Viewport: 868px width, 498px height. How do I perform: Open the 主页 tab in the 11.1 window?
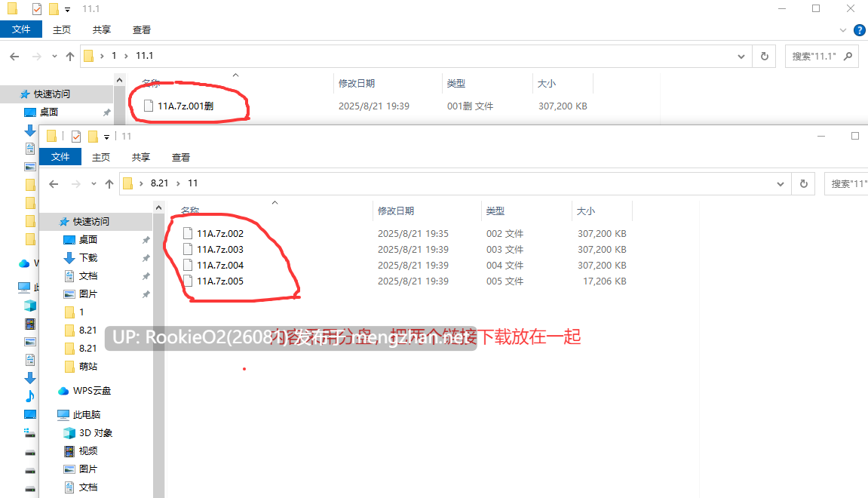61,30
